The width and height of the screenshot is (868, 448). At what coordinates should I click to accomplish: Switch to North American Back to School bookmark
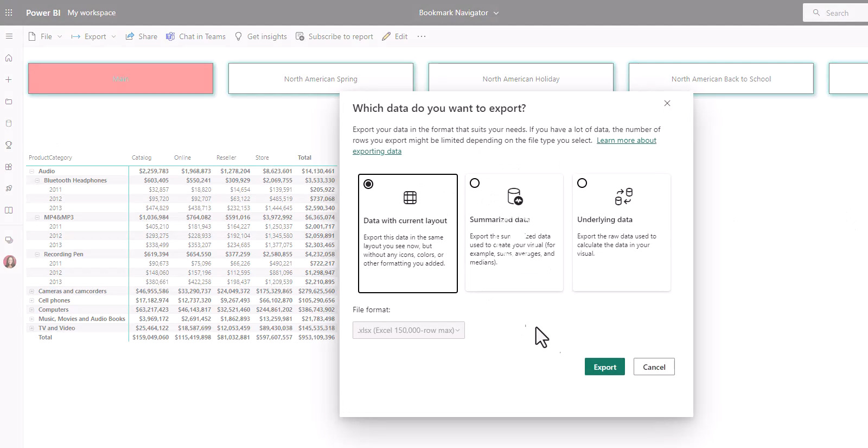click(721, 79)
